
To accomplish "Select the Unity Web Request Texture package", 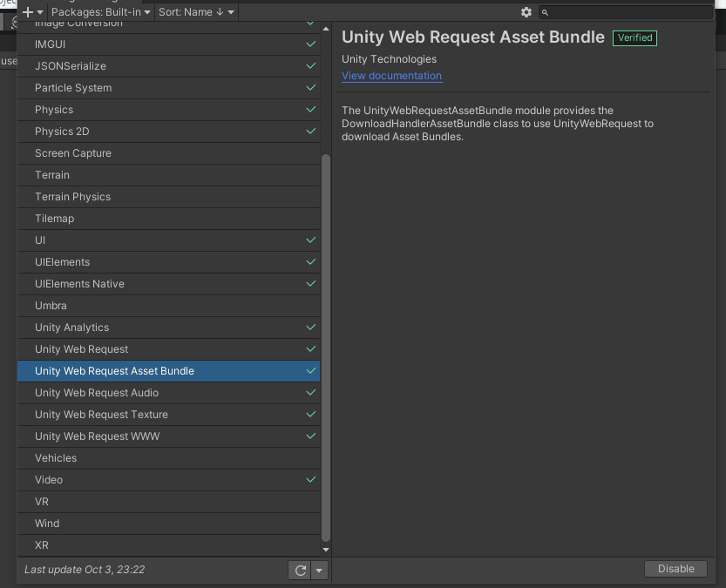I will (x=168, y=415).
